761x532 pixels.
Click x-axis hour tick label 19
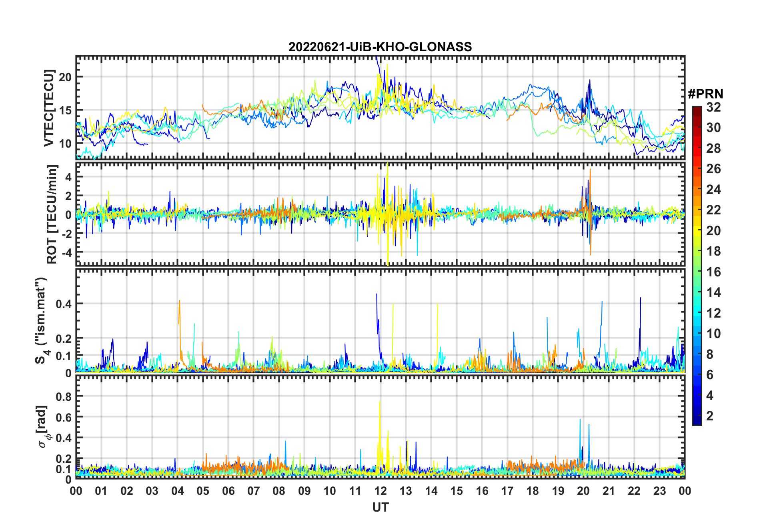click(558, 491)
